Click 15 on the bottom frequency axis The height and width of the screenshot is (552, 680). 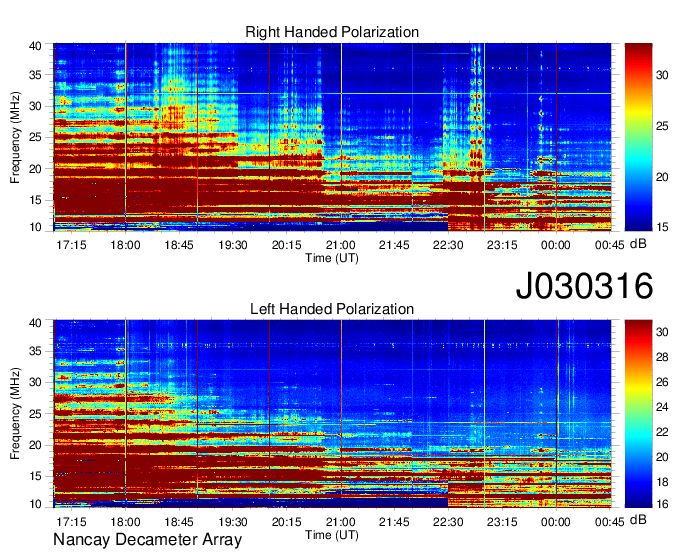[35, 476]
